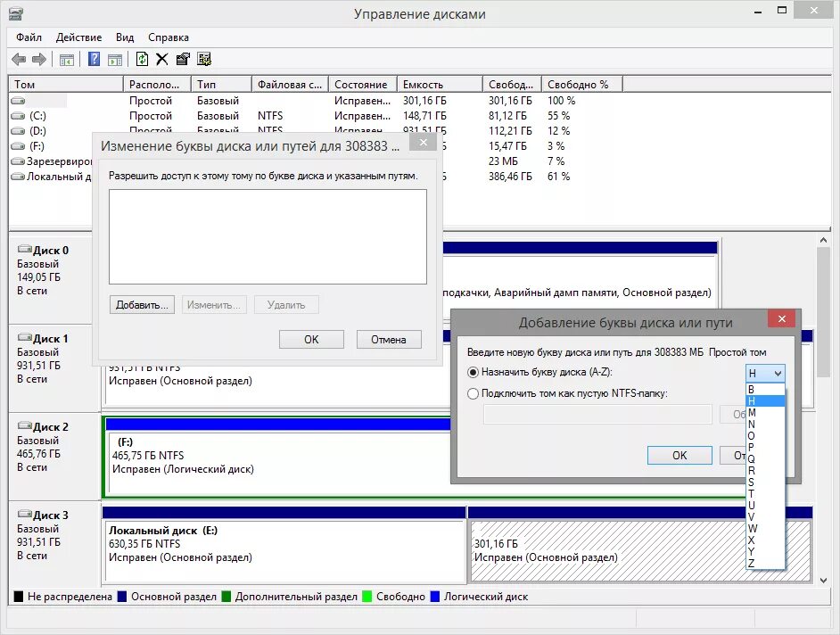Click OK in the Добавление буквы диска dialog
840x635 pixels.
[x=679, y=456]
